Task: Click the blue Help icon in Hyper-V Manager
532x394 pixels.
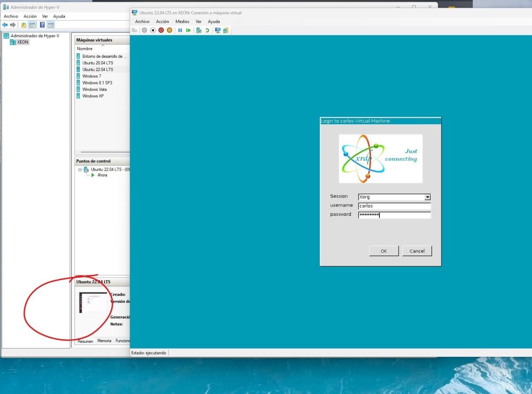Action: pos(43,25)
